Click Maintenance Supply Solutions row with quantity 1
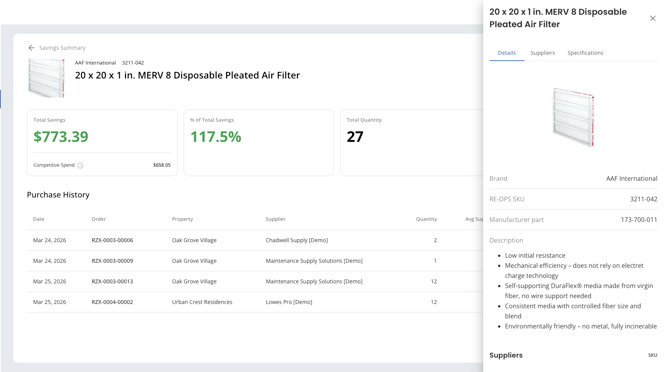 click(255, 261)
